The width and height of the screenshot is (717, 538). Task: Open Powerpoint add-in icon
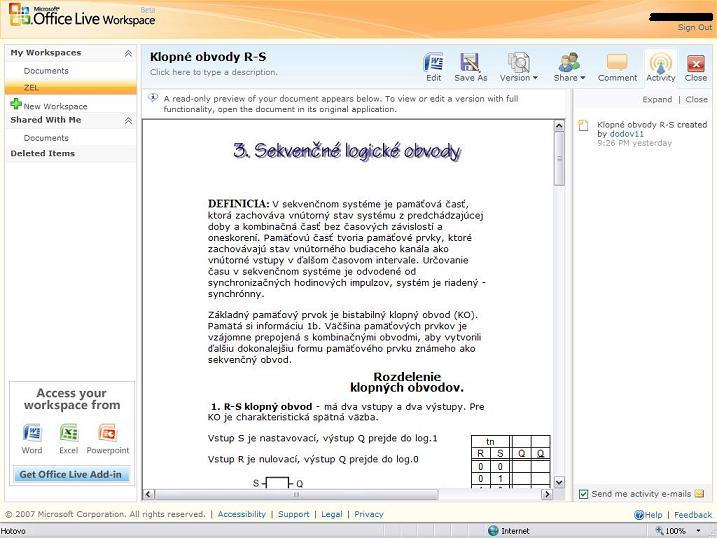coord(107,433)
